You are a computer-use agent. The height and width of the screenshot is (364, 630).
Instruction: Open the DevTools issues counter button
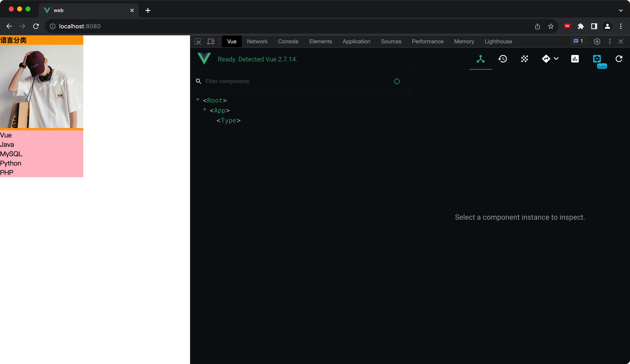pyautogui.click(x=578, y=41)
